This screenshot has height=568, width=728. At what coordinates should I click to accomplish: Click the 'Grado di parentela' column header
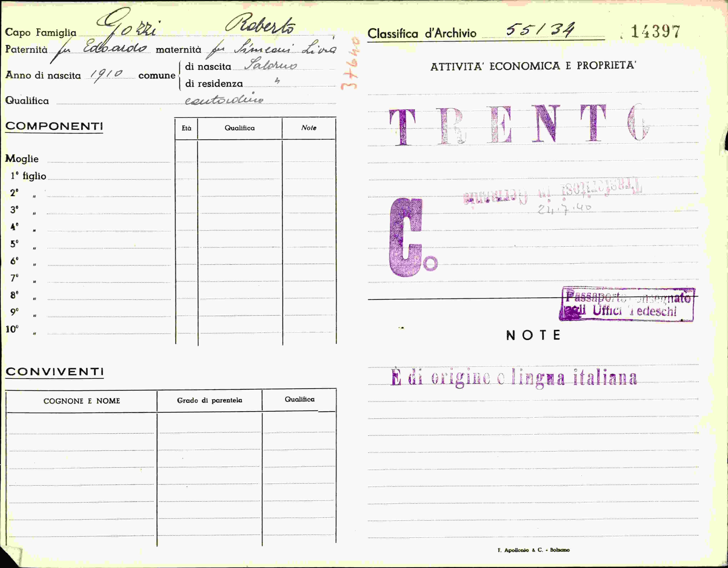pos(210,400)
